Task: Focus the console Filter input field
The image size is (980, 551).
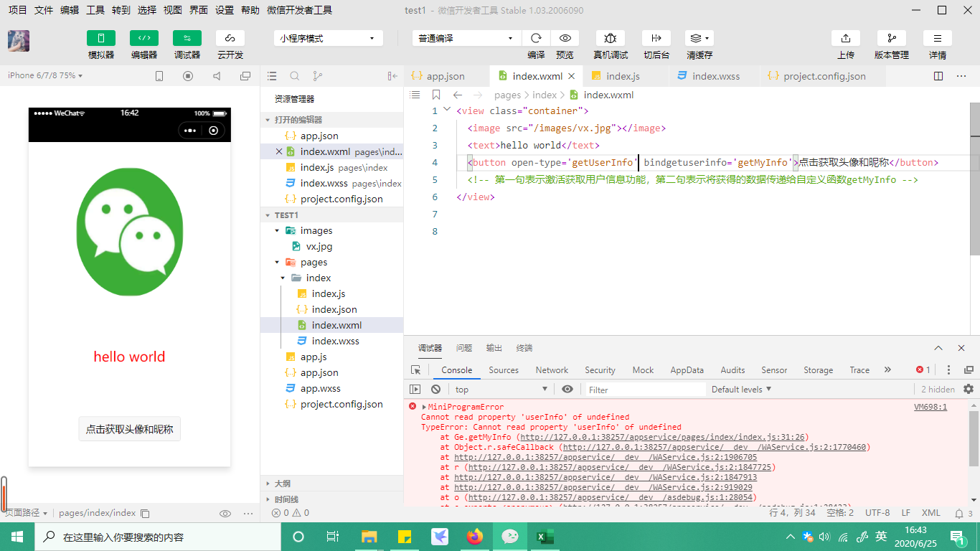Action: [646, 390]
